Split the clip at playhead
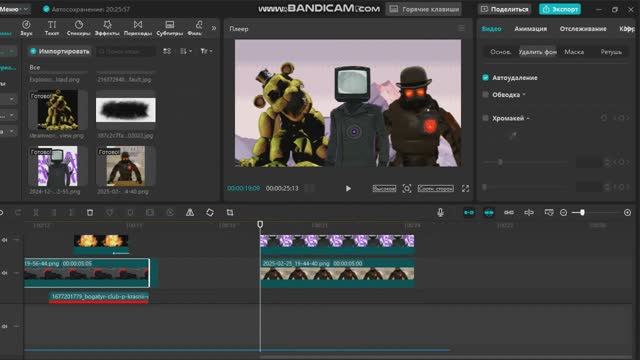Viewport: 640px width, 360px height. coord(36,213)
